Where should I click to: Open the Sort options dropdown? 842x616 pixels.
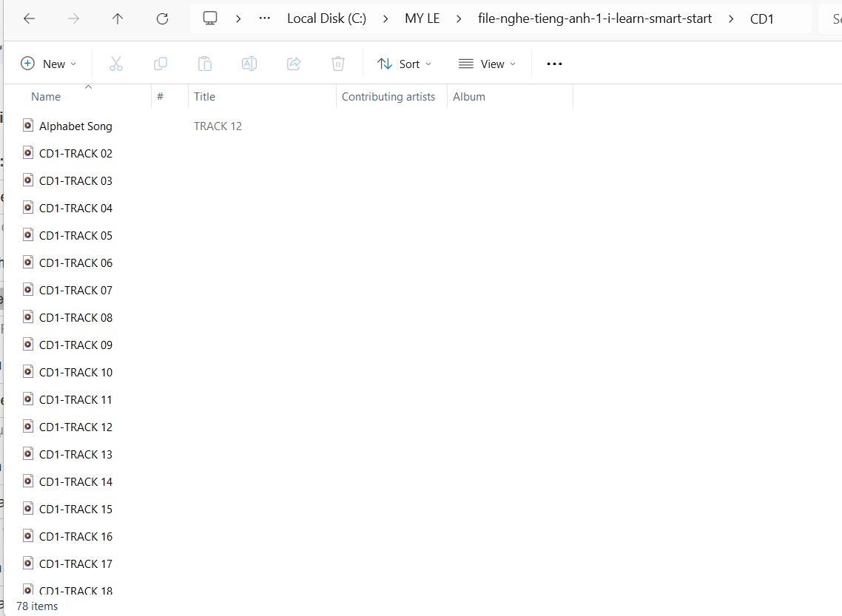pos(404,64)
